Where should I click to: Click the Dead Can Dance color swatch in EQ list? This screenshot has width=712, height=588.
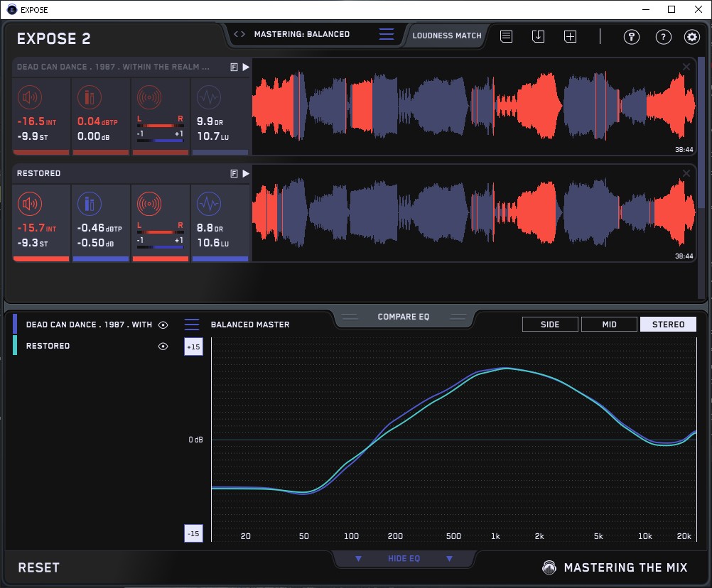[x=15, y=325]
